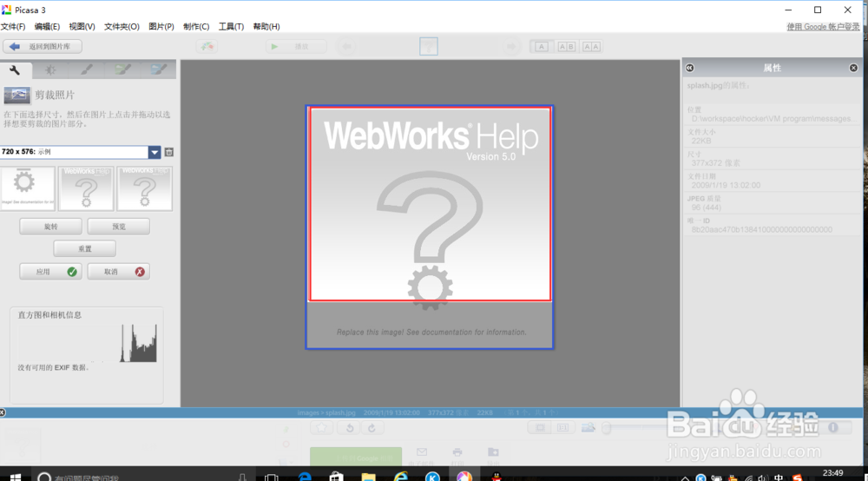Cancel the crop with 取消 button
Viewport: 868px width, 481px height.
(x=118, y=272)
